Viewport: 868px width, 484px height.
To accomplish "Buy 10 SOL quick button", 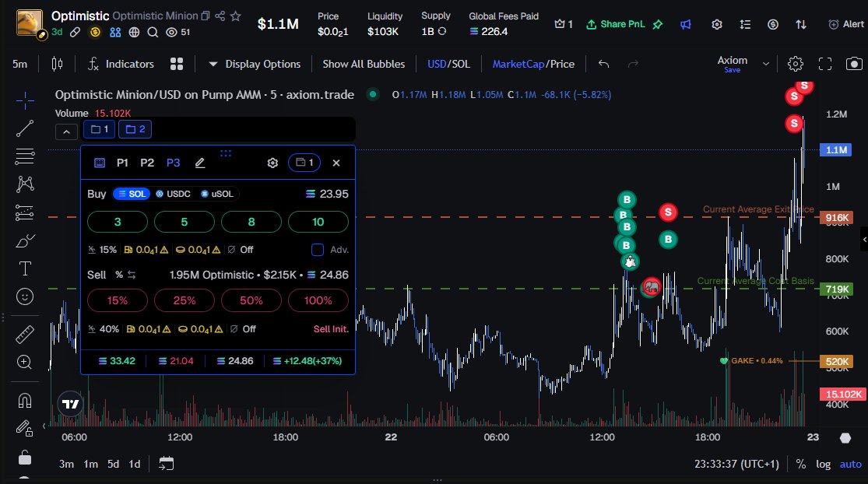I will [318, 222].
